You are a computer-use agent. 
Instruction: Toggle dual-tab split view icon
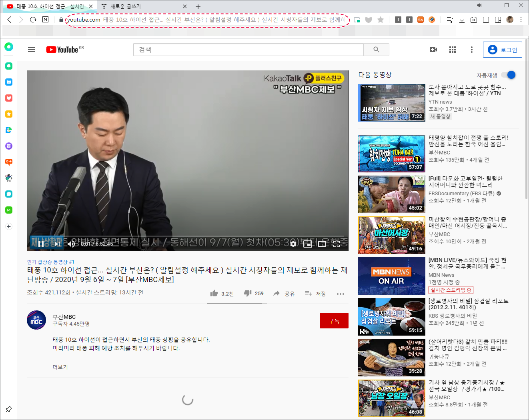[486, 20]
